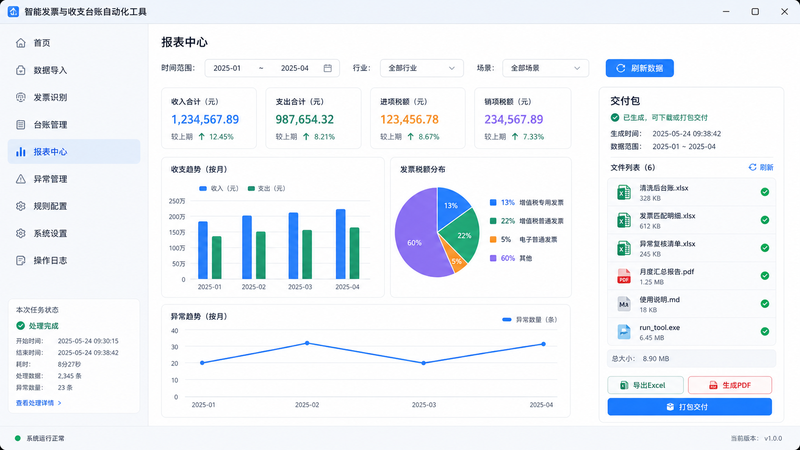This screenshot has height=450, width=800.
Task: Click the green check beside 异常复核清单.xlsx
Action: click(765, 248)
